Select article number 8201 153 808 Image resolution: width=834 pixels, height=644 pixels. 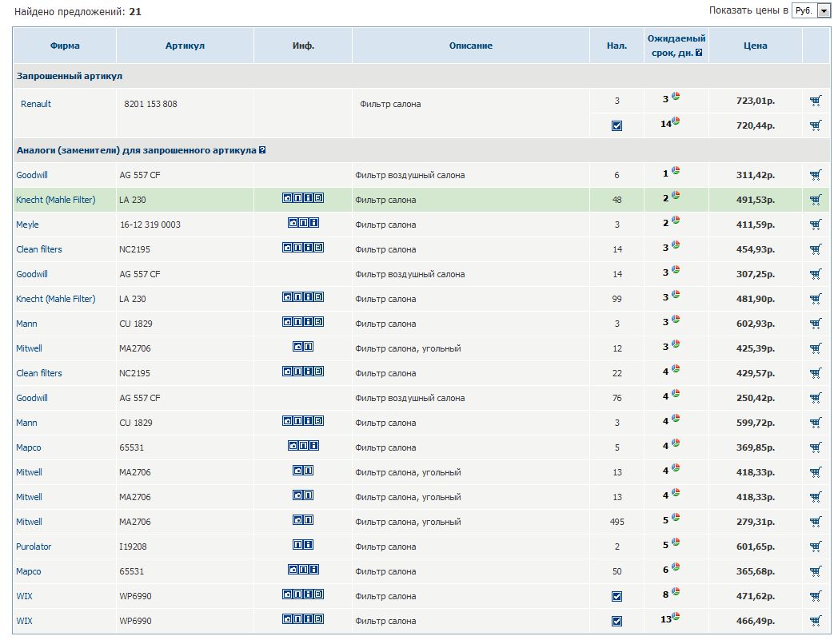tap(150, 104)
